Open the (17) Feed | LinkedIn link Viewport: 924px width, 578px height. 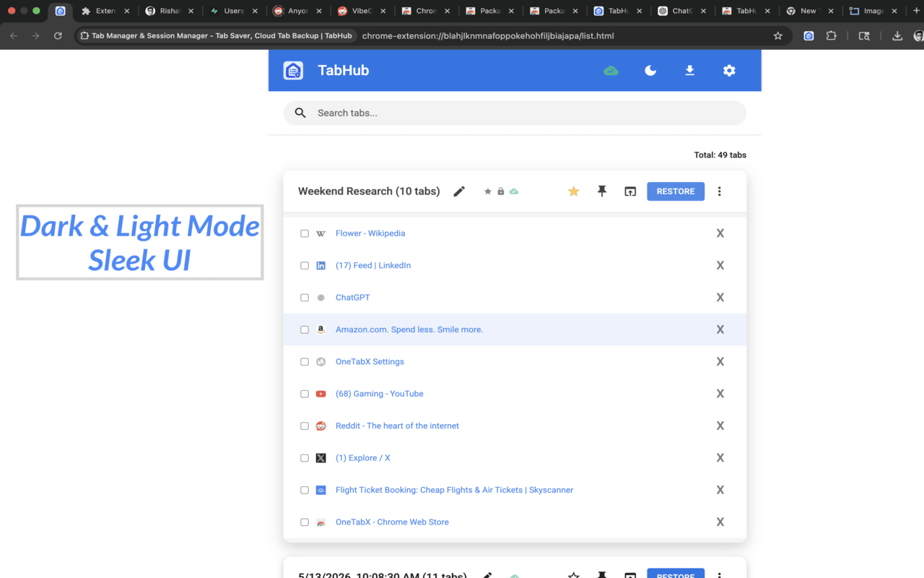click(x=373, y=265)
